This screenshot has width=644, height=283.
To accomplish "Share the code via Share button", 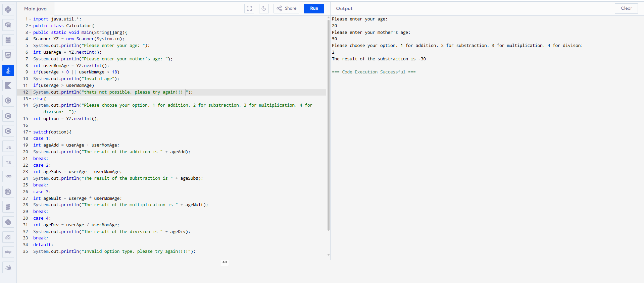I will coord(287,8).
